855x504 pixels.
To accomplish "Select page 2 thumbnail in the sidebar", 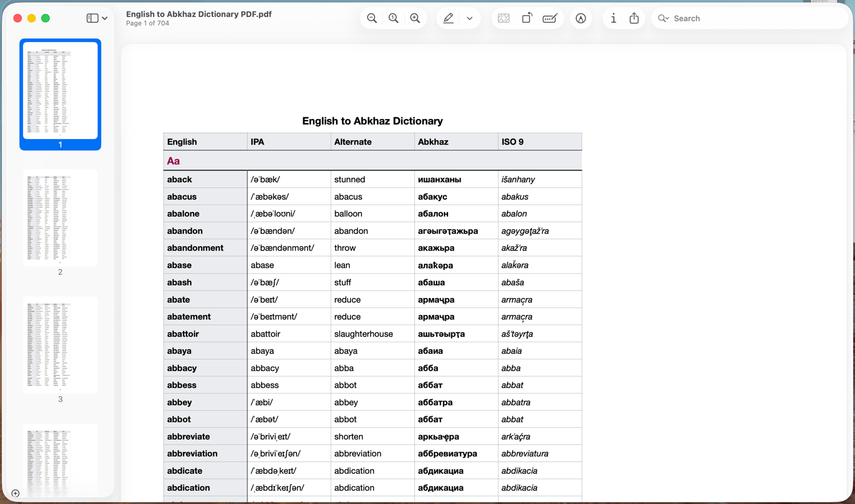I will pyautogui.click(x=60, y=218).
